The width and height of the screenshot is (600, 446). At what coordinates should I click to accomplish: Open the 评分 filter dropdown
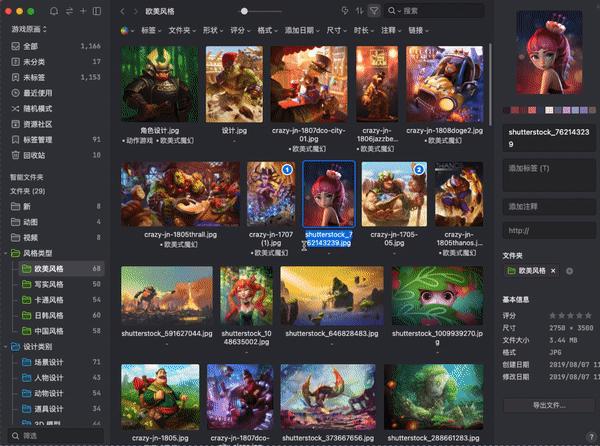click(240, 30)
